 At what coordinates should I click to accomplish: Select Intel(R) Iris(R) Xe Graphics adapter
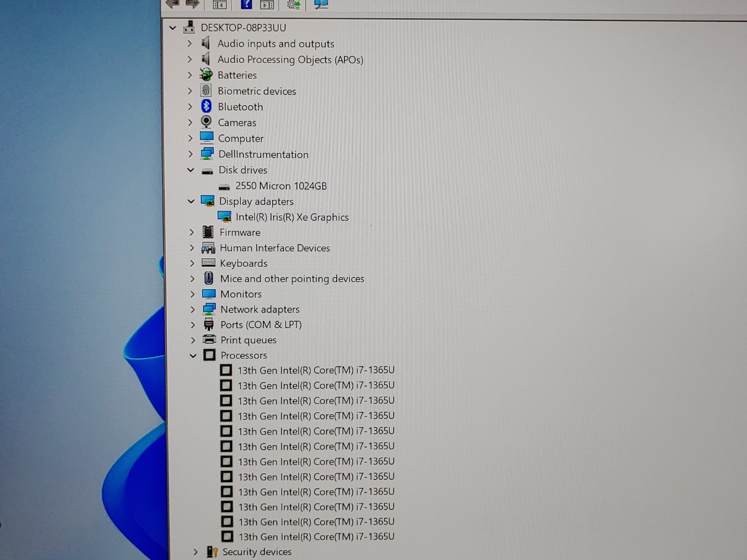pos(292,217)
